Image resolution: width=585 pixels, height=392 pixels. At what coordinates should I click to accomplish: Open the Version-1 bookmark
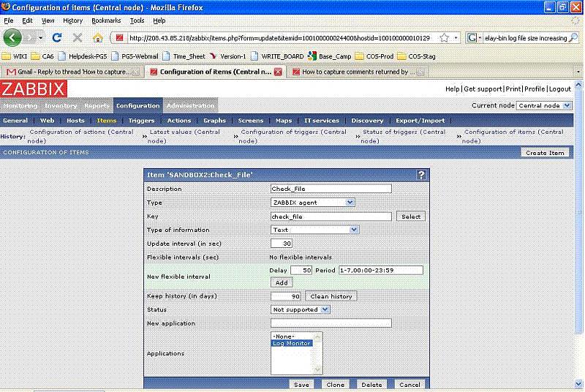227,56
